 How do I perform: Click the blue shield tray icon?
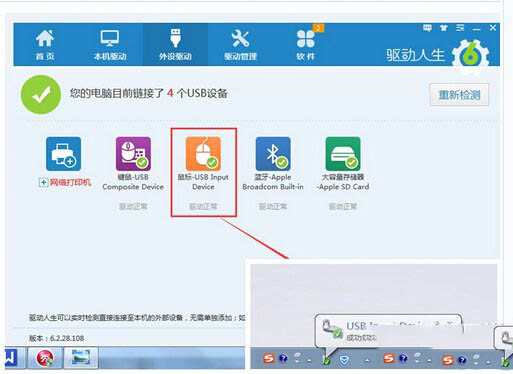pos(344,360)
